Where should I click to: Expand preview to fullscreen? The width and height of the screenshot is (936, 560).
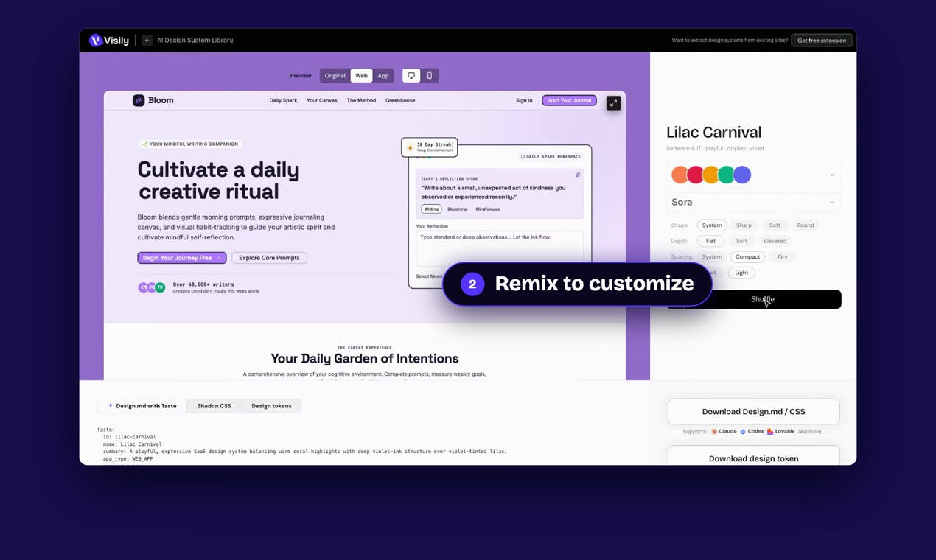point(613,103)
